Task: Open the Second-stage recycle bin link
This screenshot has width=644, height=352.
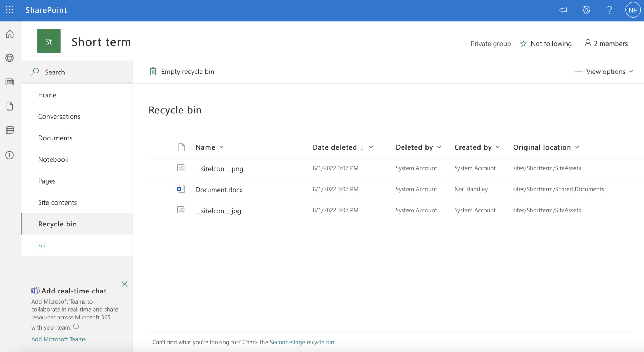Action: pyautogui.click(x=302, y=342)
